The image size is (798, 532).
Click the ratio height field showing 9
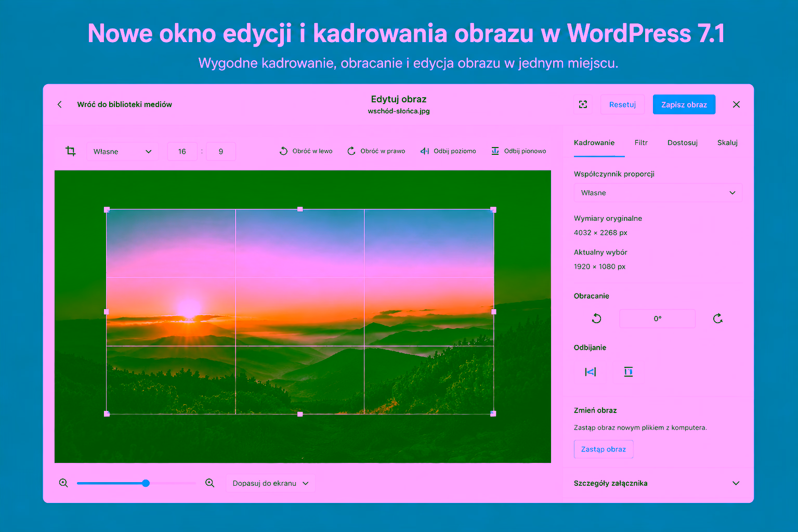221,152
